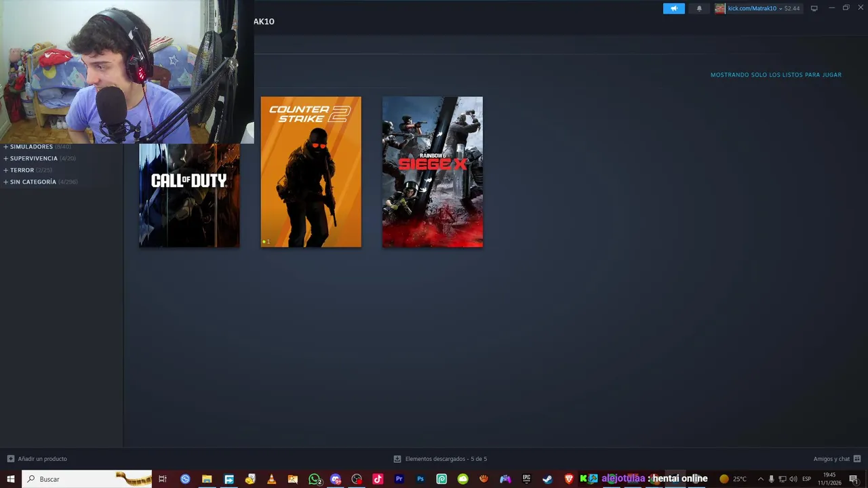The height and width of the screenshot is (488, 868).
Task: Switch to Big Picture mode icon
Action: [814, 8]
